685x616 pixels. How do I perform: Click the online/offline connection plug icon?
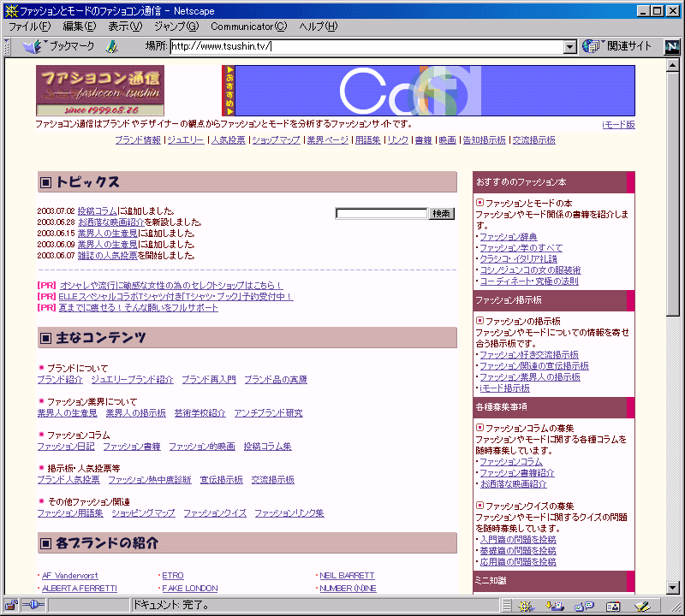tap(33, 605)
